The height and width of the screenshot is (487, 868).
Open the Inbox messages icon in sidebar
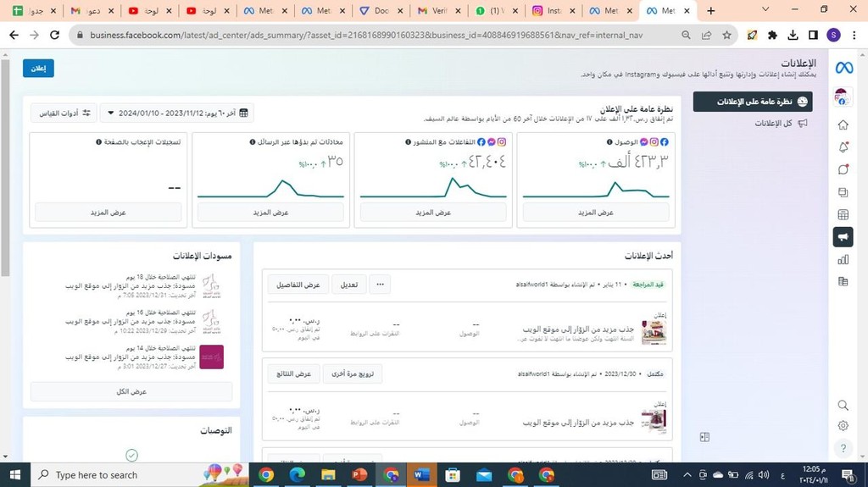[x=843, y=169]
